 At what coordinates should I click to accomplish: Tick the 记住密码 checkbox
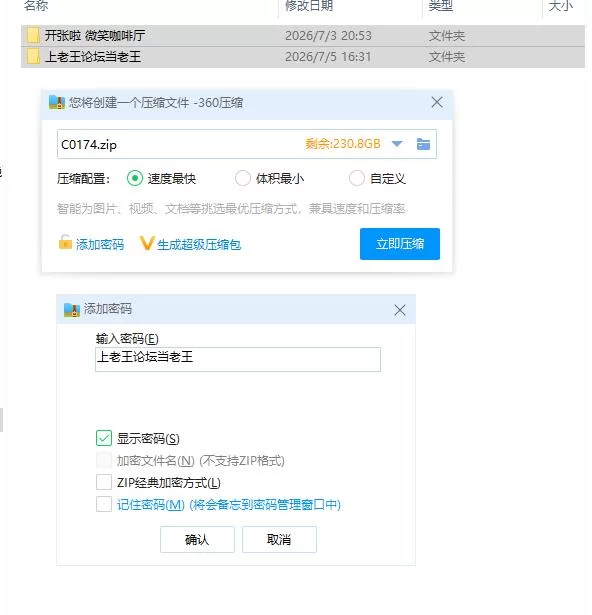point(104,504)
